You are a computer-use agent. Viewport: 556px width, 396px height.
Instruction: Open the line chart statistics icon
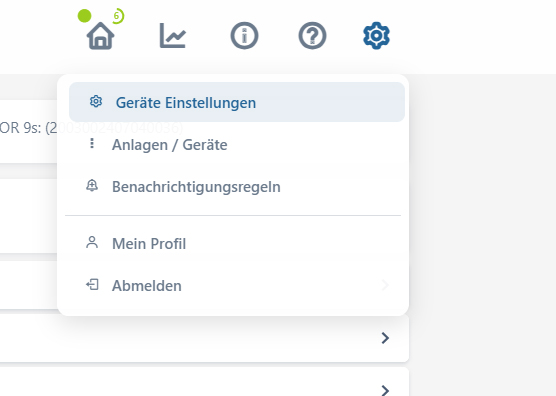point(173,35)
